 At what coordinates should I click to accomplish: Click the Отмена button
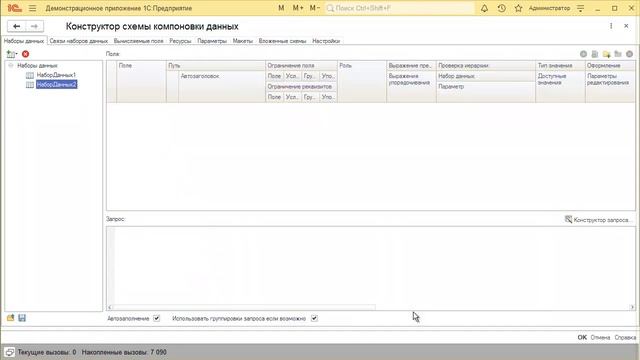pyautogui.click(x=600, y=337)
